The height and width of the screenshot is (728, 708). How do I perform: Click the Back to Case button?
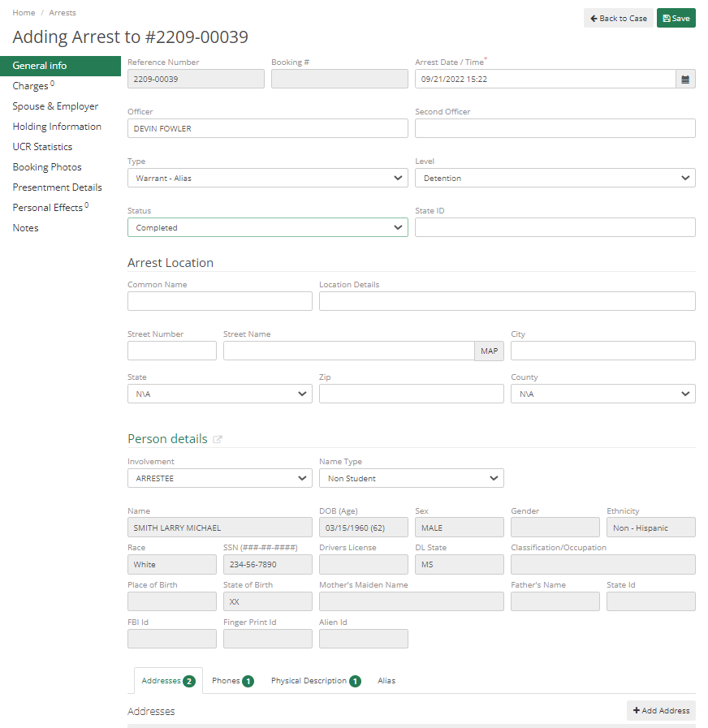pos(618,17)
